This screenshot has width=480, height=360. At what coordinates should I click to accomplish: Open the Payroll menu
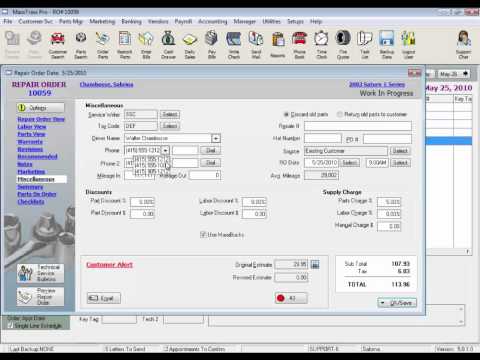point(183,21)
